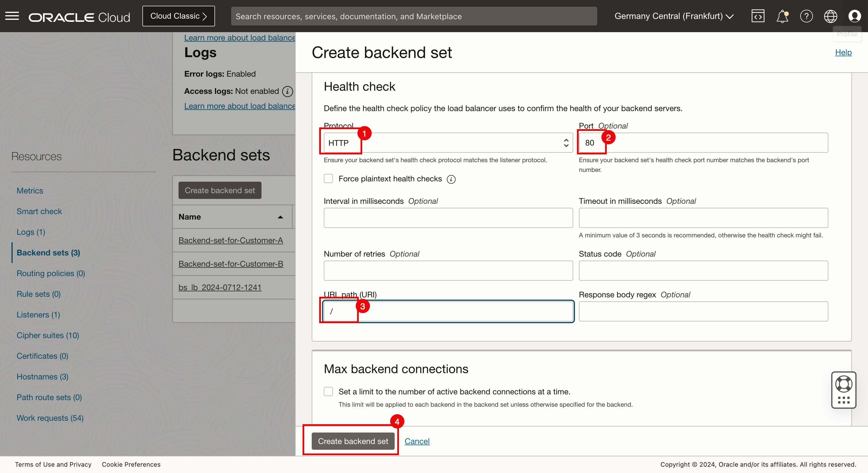Image resolution: width=868 pixels, height=473 pixels.
Task: Click the Interval in milliseconds field
Action: pyautogui.click(x=448, y=218)
